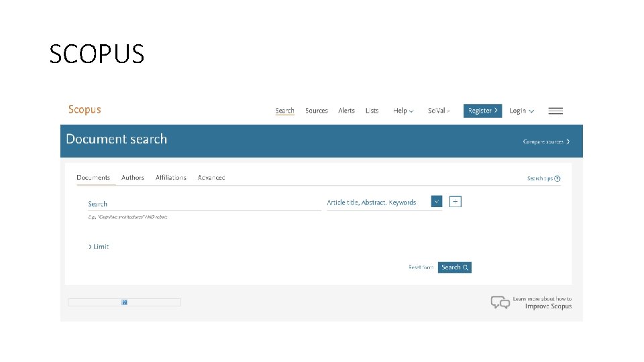644x362 pixels.
Task: Click the add search field plus icon
Action: click(455, 202)
